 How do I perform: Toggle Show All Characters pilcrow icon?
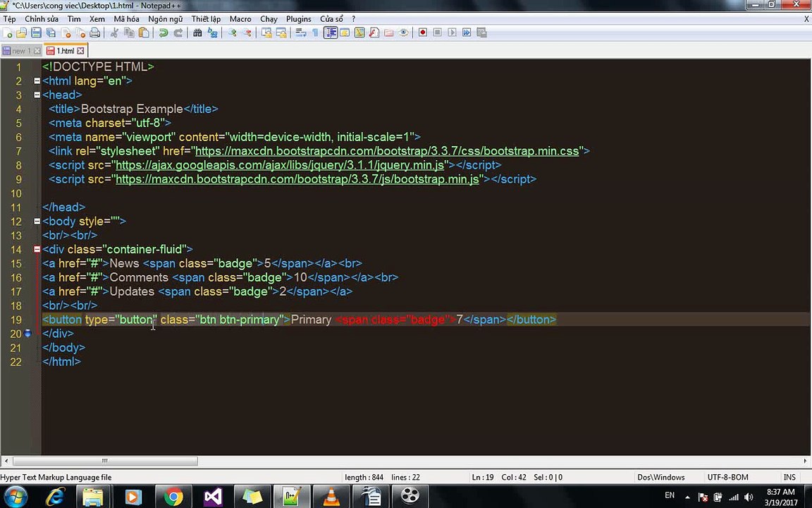point(315,32)
